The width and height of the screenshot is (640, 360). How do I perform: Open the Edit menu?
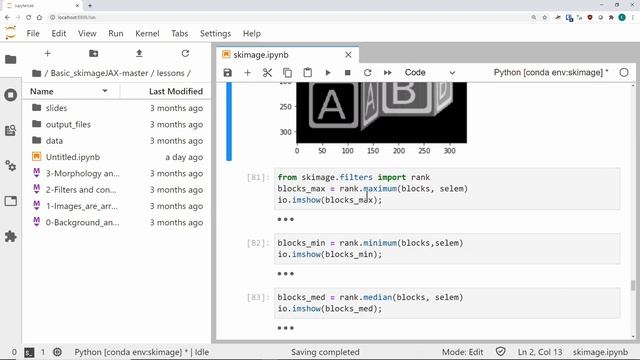[59, 33]
